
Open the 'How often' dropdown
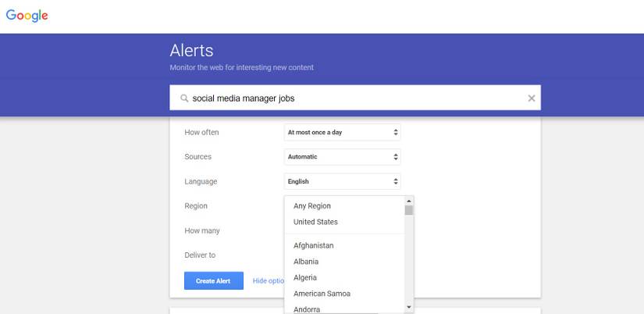tap(342, 132)
